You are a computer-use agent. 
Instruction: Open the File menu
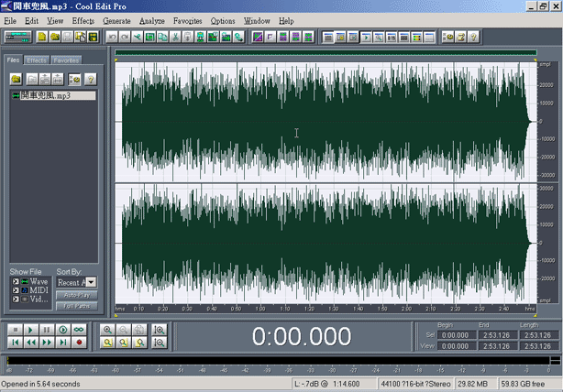(10, 21)
